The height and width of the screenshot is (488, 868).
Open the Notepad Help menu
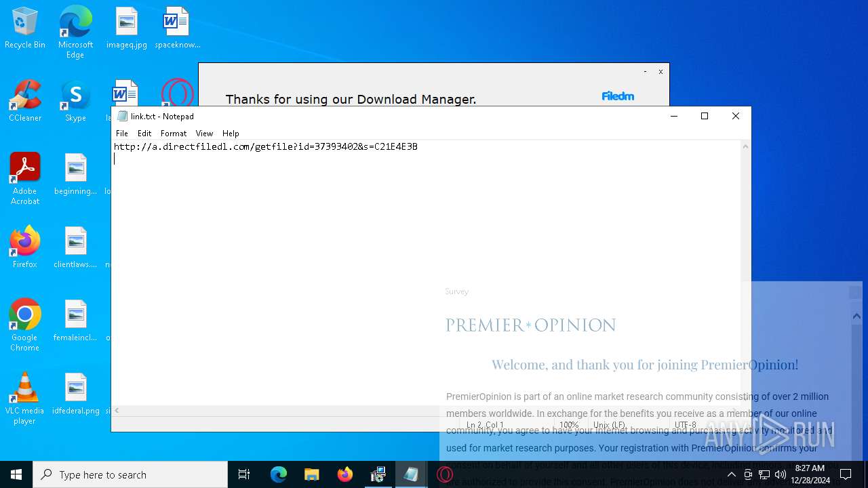pyautogui.click(x=231, y=134)
